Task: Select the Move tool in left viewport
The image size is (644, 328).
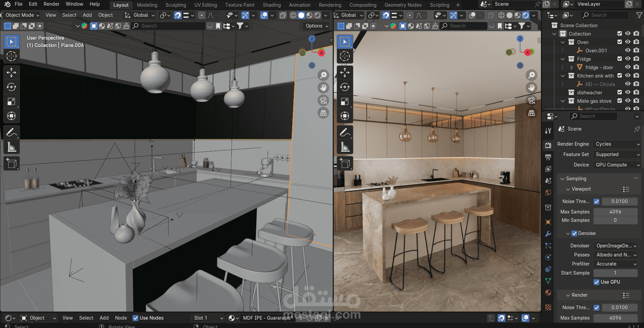Action: (11, 73)
